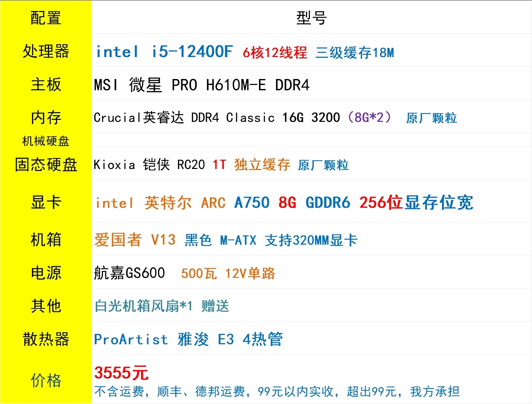This screenshot has width=532, height=404.
Task: Click the red 8G text in GPU row
Action: 288,202
